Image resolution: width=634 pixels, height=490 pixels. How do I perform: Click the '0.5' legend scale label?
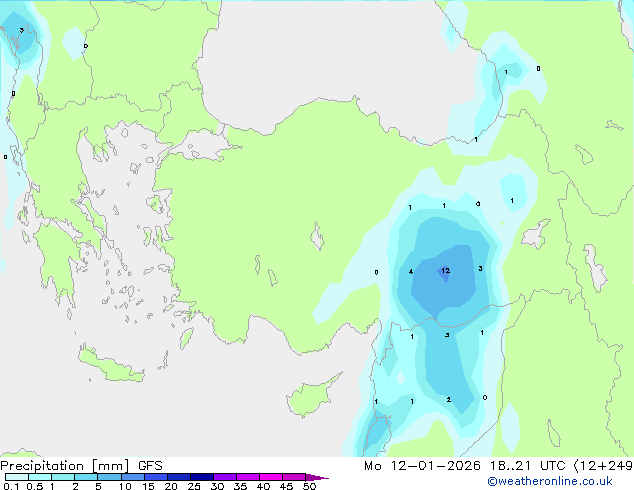click(x=35, y=486)
